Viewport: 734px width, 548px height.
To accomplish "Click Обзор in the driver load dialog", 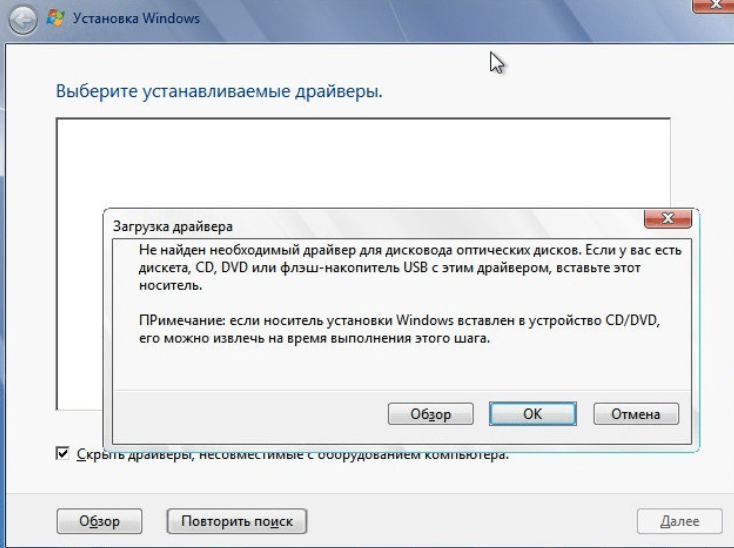I will [x=431, y=414].
